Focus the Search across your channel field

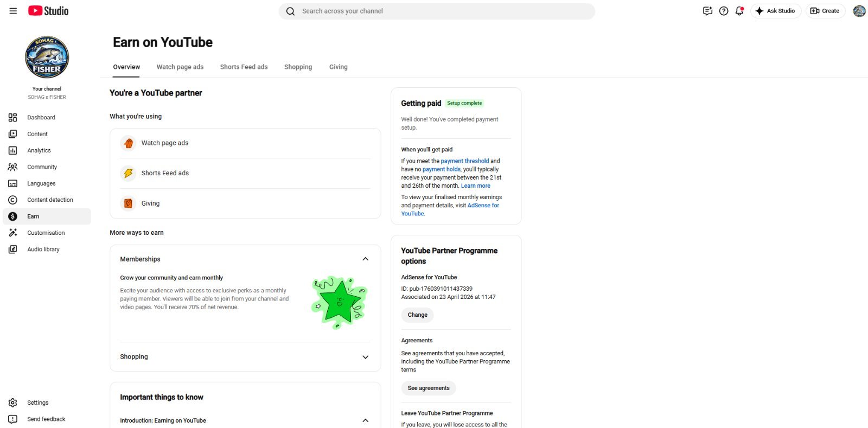437,11
